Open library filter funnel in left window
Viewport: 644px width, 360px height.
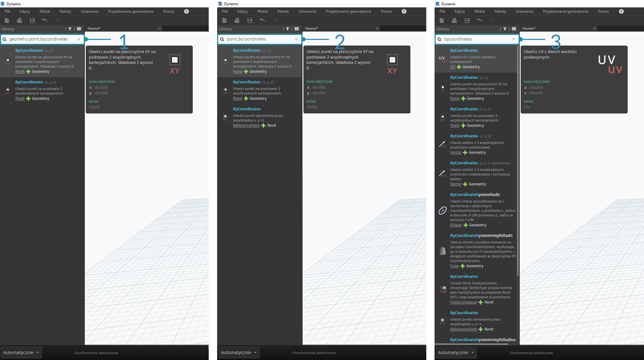(x=70, y=29)
